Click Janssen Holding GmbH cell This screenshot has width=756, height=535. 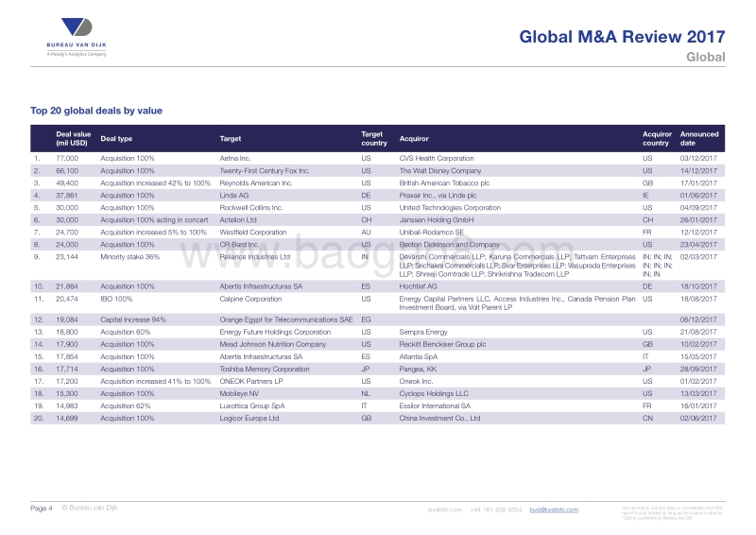pyautogui.click(x=437, y=220)
